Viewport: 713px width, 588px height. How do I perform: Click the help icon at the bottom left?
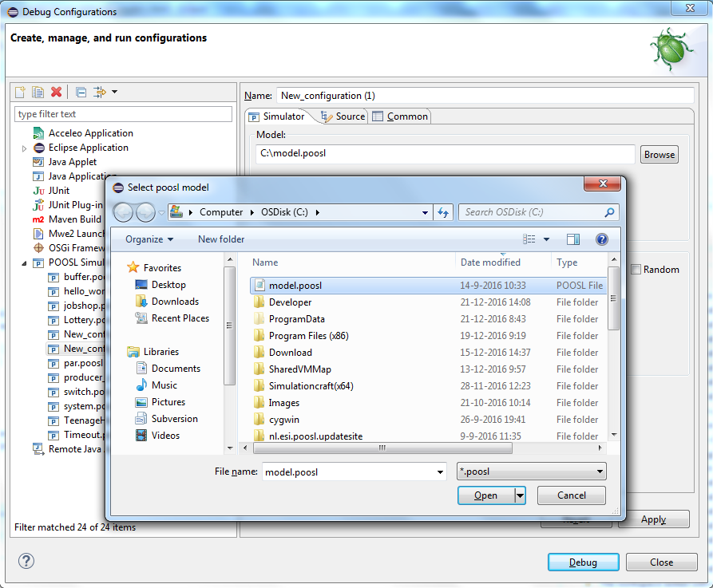pos(26,562)
